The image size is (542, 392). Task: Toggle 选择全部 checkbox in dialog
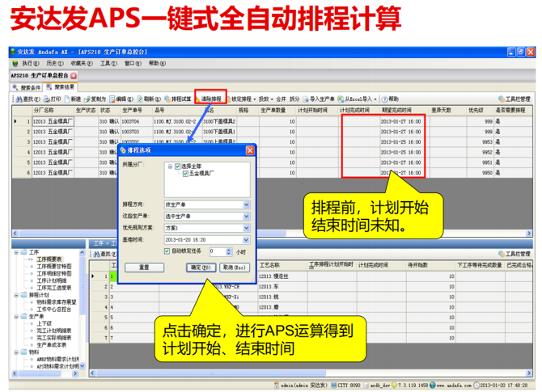point(178,166)
